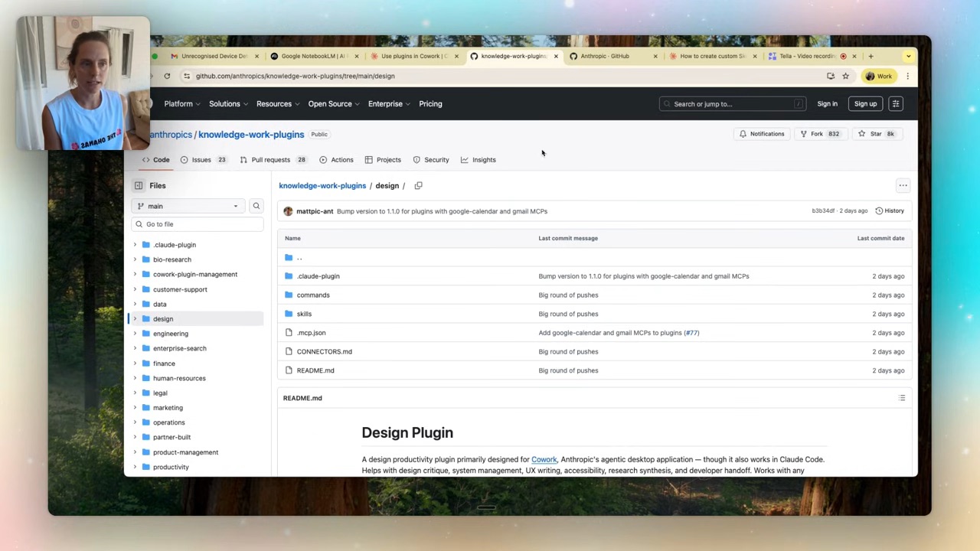Open the appearance settings icon in header
This screenshot has width=980, height=551.
(896, 104)
